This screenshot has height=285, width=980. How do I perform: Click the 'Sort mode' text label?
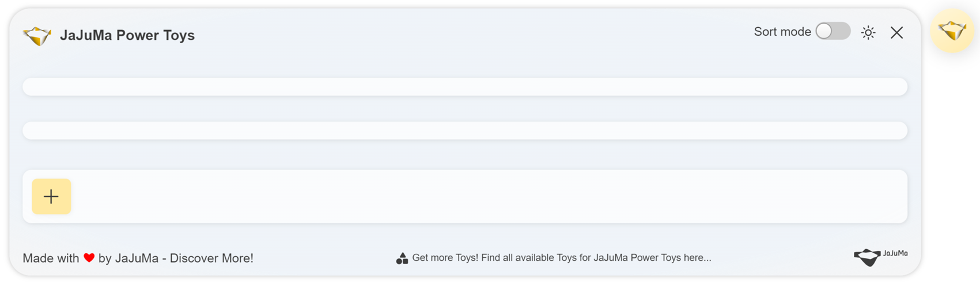coord(782,32)
